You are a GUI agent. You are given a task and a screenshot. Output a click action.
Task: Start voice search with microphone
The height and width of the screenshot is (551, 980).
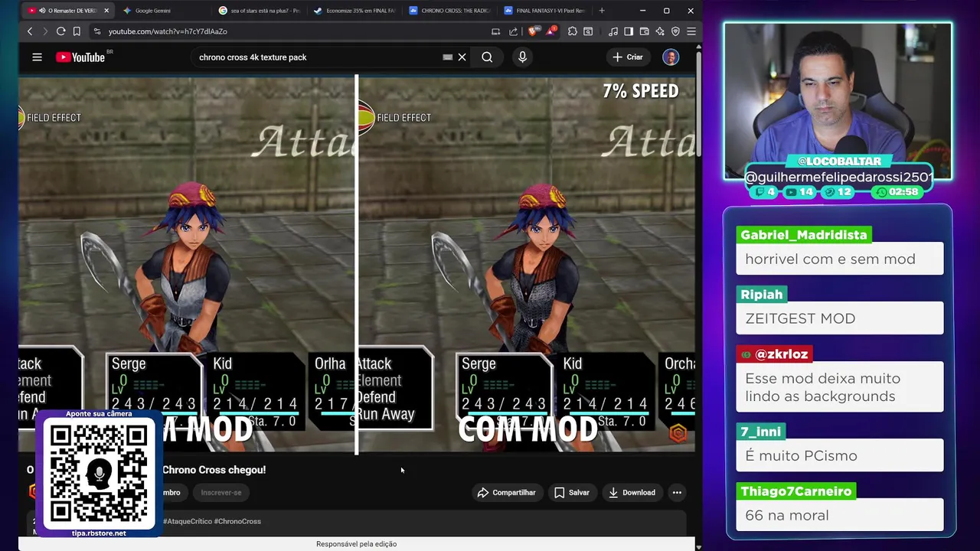point(522,57)
